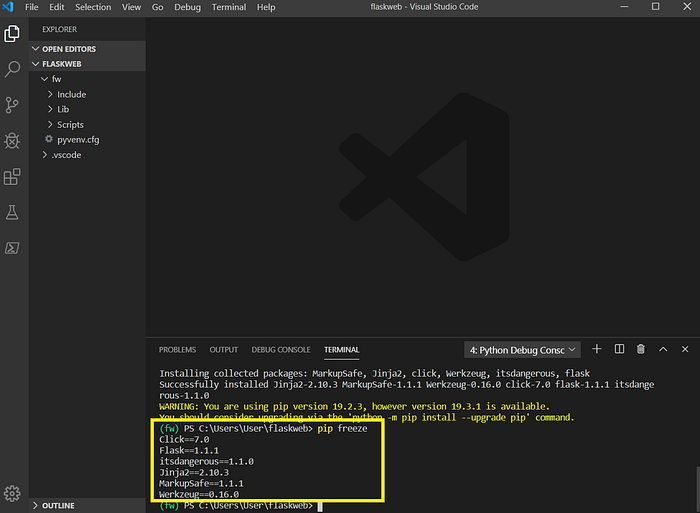Kill terminal with trash icon

641,349
